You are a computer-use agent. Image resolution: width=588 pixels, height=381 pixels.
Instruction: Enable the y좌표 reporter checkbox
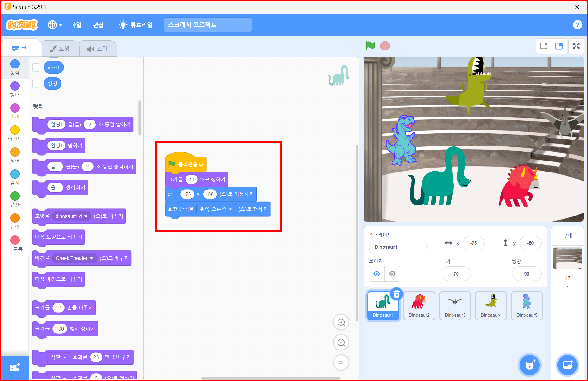(36, 67)
